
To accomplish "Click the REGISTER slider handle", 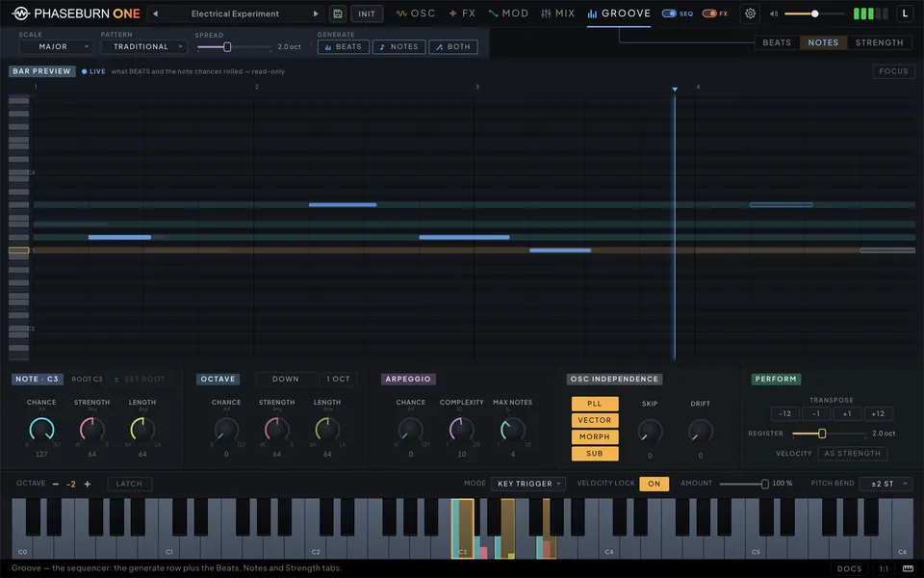I will 822,433.
